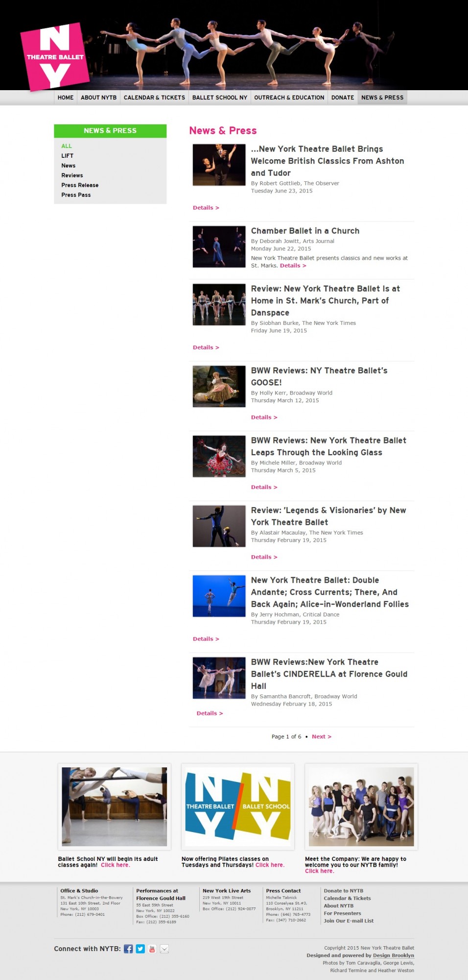Open OUTREACH & EDUCATION menu
Viewport: 468px width, 980px height.
[x=289, y=98]
